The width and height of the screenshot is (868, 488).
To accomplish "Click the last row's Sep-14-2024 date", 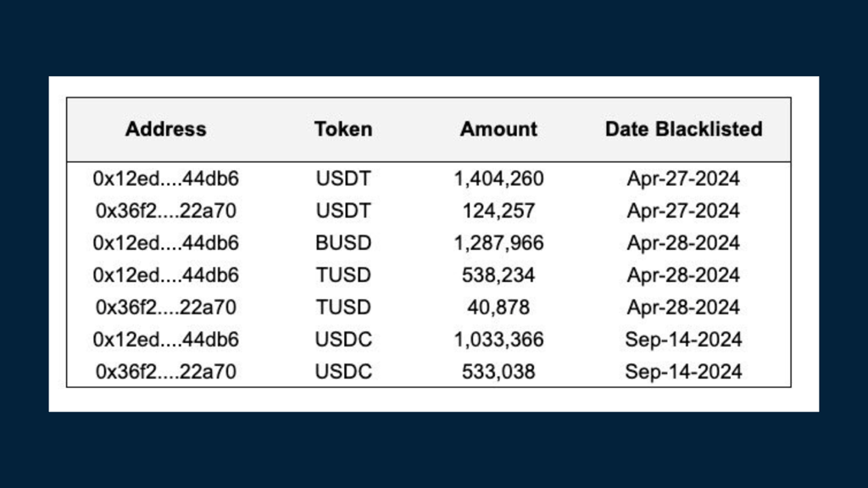I will click(683, 371).
